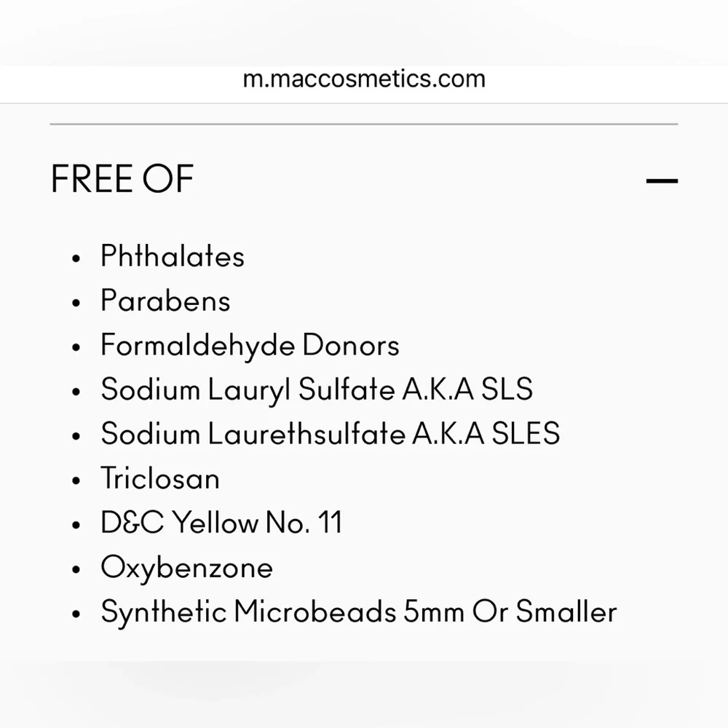Click the bullet beside Parabens
This screenshot has height=728, width=728.
pos(76,303)
